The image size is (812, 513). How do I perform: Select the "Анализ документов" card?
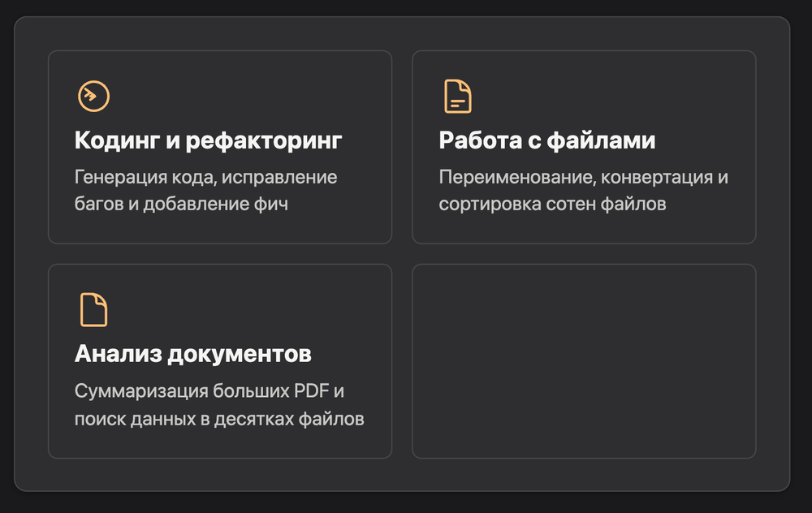pyautogui.click(x=220, y=360)
